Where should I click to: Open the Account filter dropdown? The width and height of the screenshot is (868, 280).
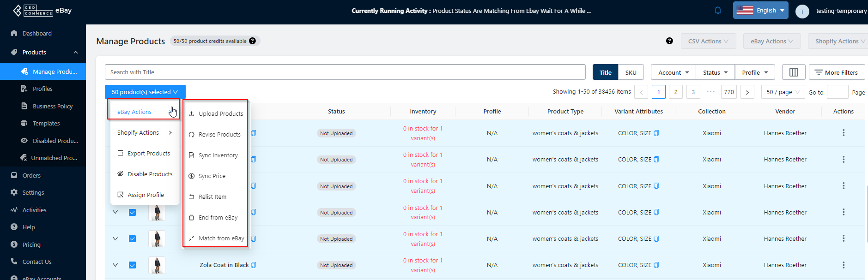pos(674,72)
